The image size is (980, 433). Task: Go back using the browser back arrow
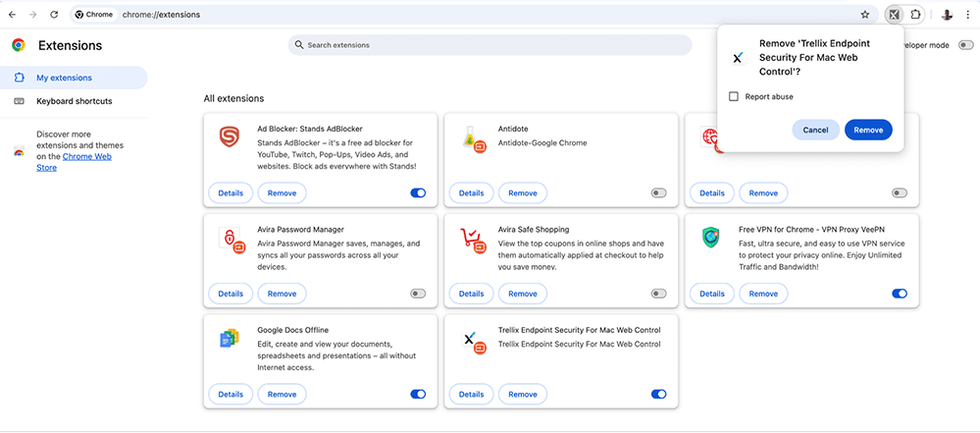[12, 15]
